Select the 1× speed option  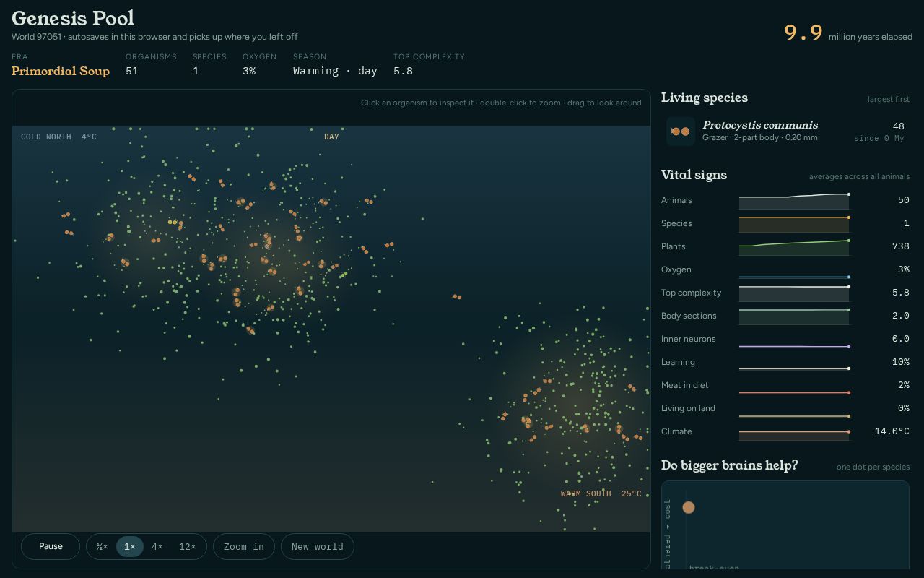point(130,547)
